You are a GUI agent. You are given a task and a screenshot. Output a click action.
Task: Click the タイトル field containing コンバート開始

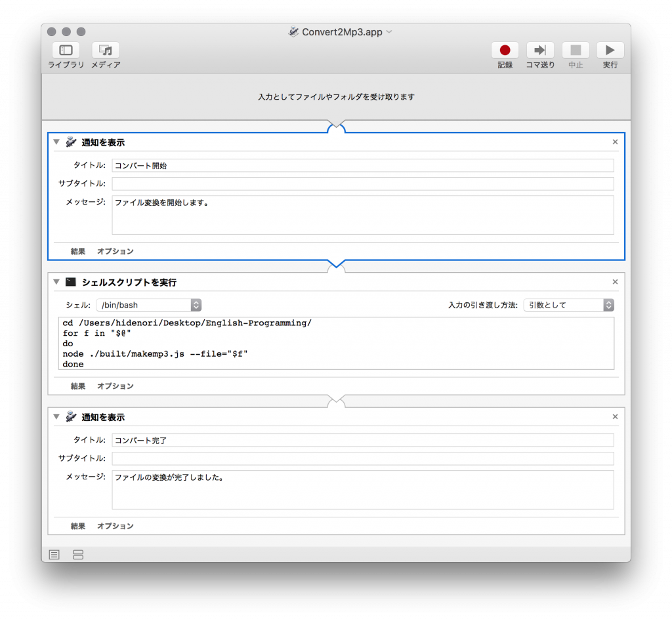pyautogui.click(x=362, y=165)
